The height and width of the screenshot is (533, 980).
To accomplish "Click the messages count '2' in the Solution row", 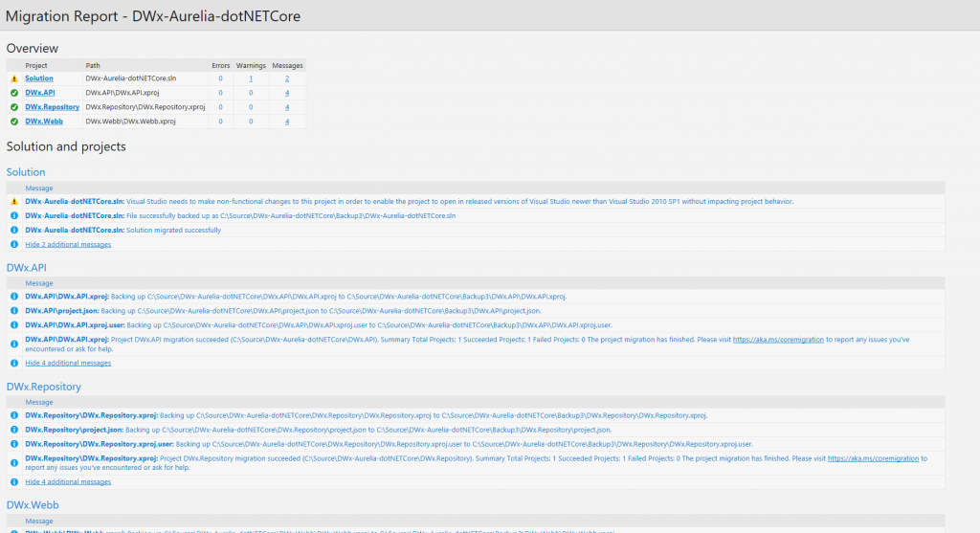I will pyautogui.click(x=287, y=78).
